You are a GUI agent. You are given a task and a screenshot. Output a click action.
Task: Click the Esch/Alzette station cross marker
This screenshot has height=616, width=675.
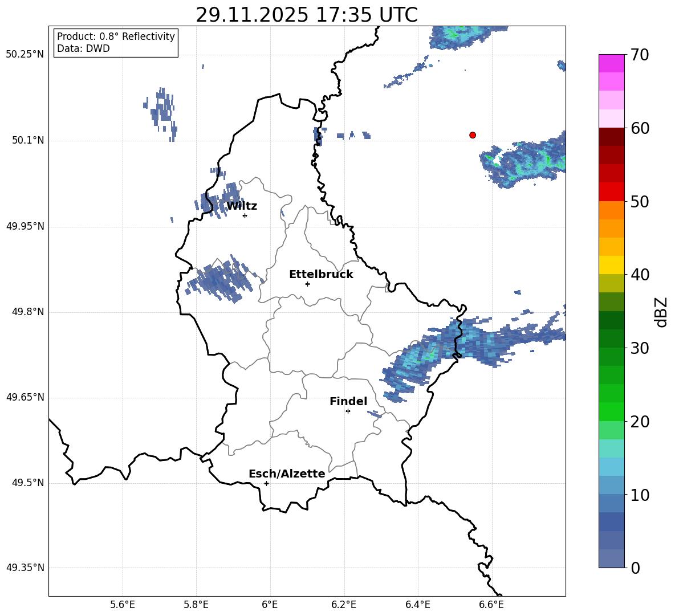click(266, 483)
